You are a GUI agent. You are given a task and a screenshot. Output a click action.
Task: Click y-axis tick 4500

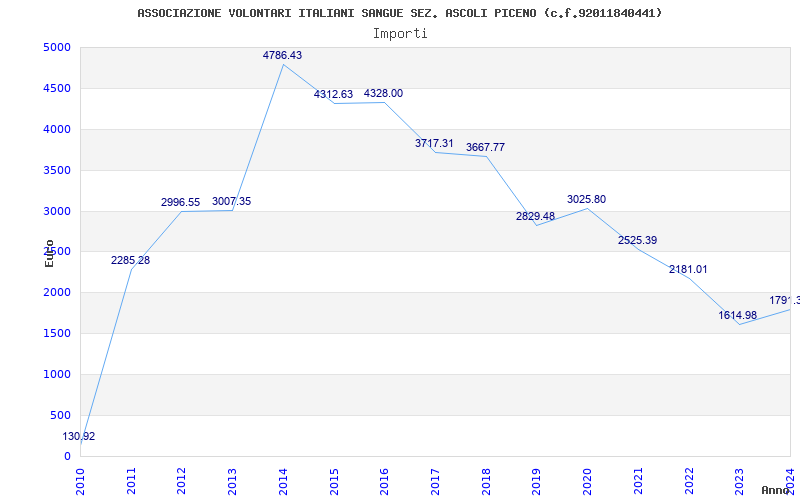(x=58, y=89)
